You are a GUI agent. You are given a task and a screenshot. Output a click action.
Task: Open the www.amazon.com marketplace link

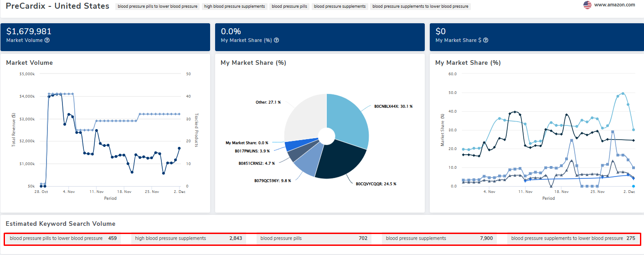click(614, 5)
